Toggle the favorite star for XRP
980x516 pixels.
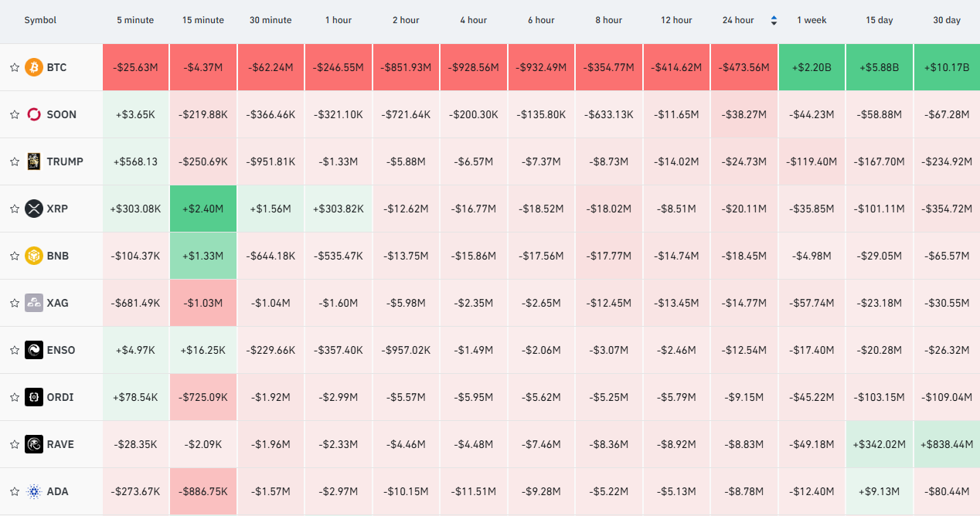pyautogui.click(x=14, y=209)
